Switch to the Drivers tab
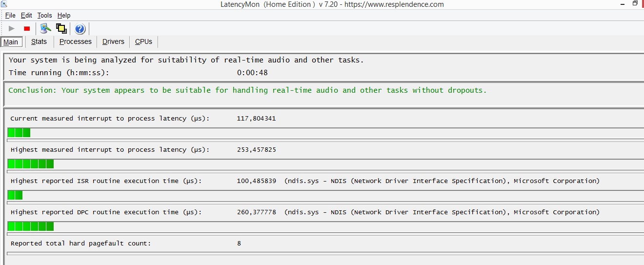The width and height of the screenshot is (644, 265). point(113,41)
